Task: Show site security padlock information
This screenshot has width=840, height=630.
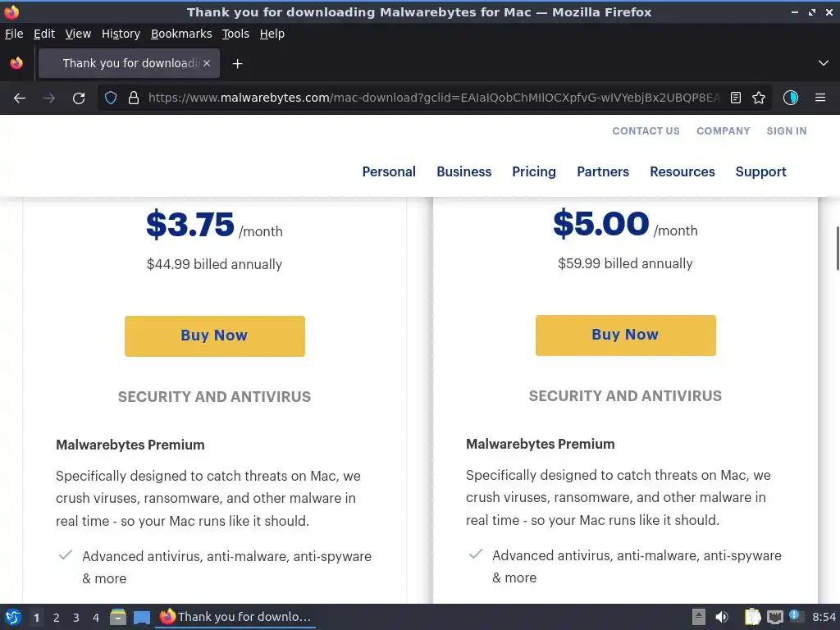Action: 133,98
